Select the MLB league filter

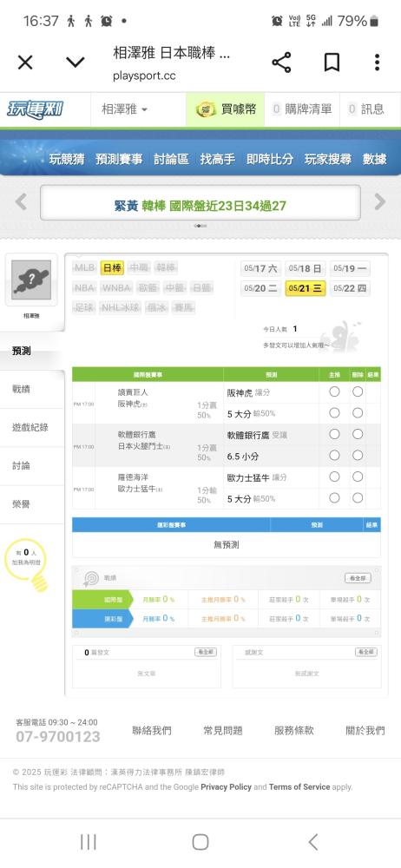click(x=85, y=268)
